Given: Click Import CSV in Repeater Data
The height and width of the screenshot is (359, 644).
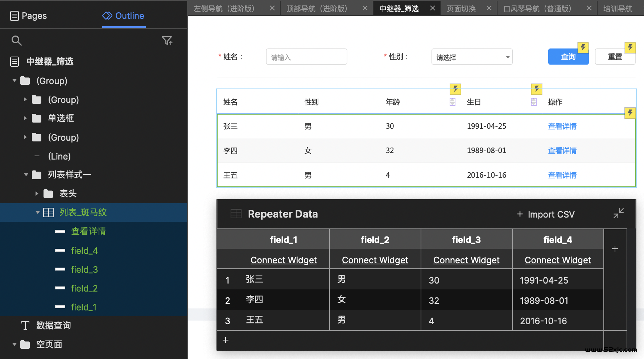Looking at the screenshot, I should pyautogui.click(x=546, y=214).
